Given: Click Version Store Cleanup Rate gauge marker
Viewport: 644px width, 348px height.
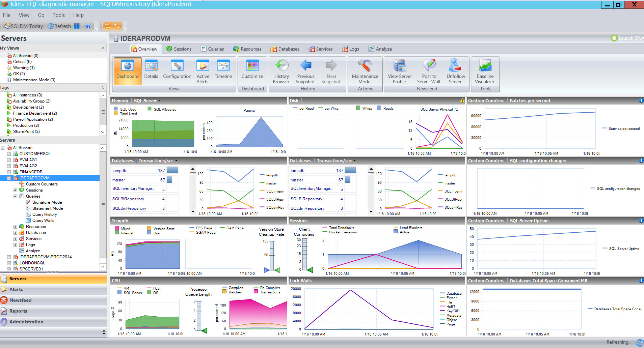Looking at the screenshot, I should (x=277, y=270).
